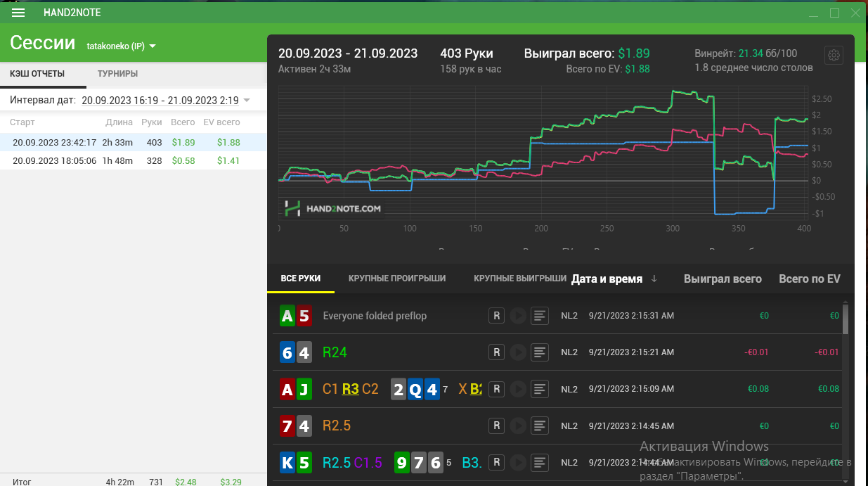Play the 74 hand replay
The height and width of the screenshot is (486, 868).
(x=518, y=426)
